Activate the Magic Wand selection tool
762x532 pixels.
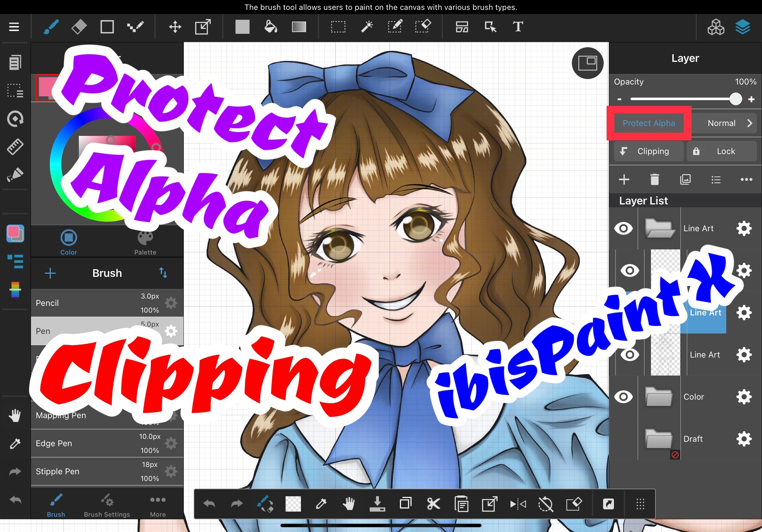367,26
